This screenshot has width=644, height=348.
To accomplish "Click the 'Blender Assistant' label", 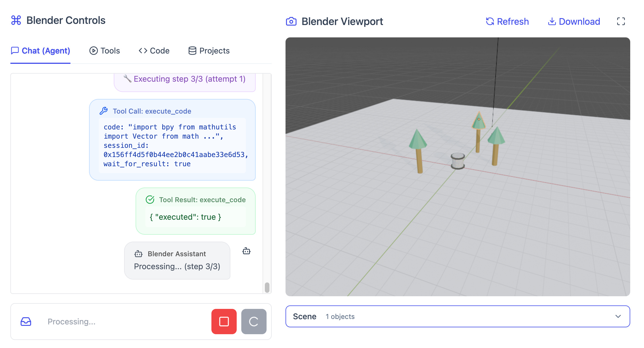I will [177, 254].
